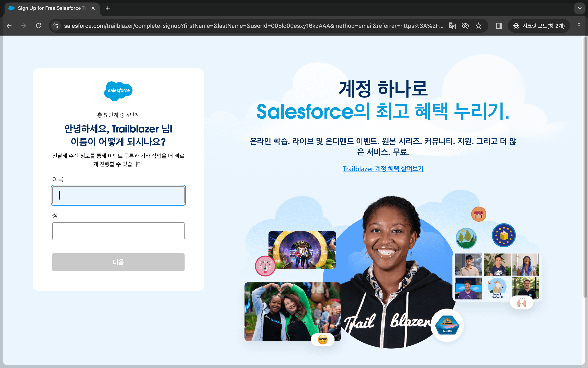Viewport: 588px width, 368px height.
Task: Click the browser forward arrow
Action: coord(23,26)
